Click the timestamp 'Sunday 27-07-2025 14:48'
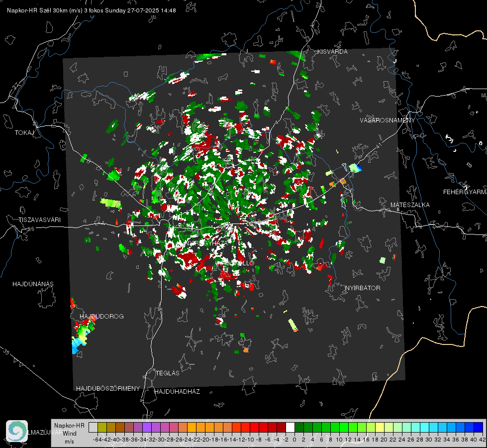 (x=140, y=10)
